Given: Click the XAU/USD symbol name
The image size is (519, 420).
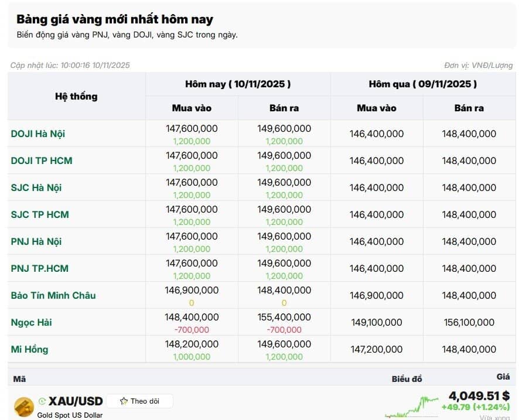Looking at the screenshot, I should coord(76,401).
